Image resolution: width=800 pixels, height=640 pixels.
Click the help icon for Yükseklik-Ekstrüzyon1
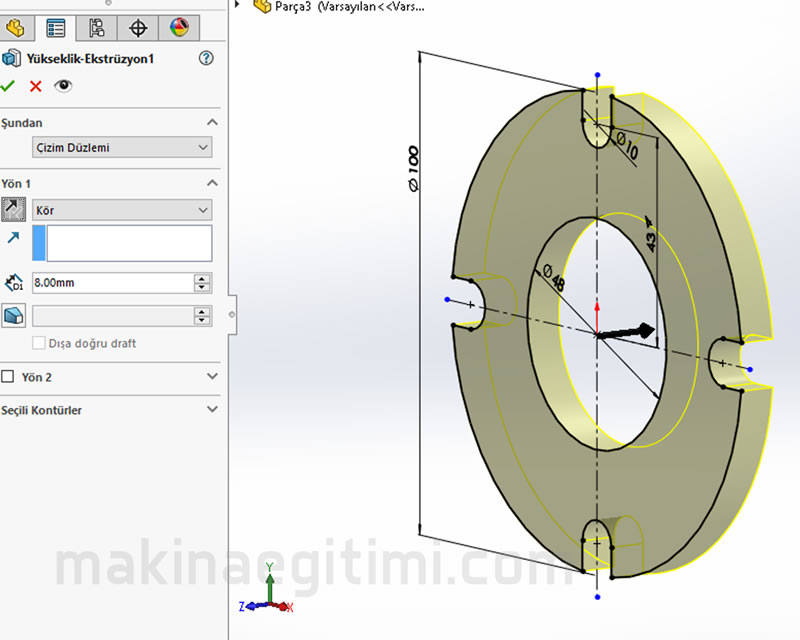point(206,59)
